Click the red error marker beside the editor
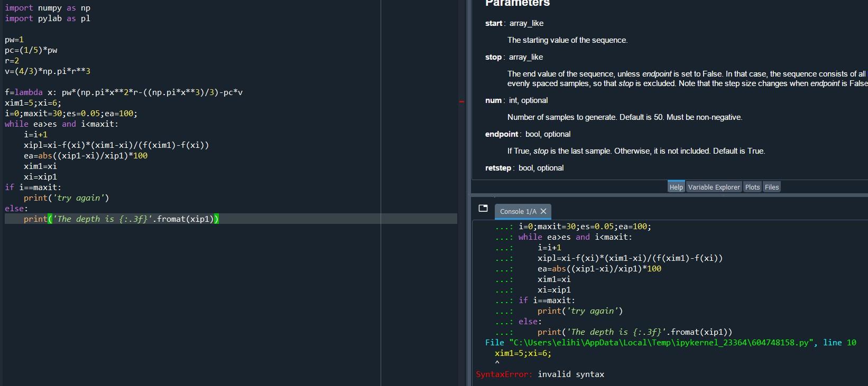 tap(461, 101)
